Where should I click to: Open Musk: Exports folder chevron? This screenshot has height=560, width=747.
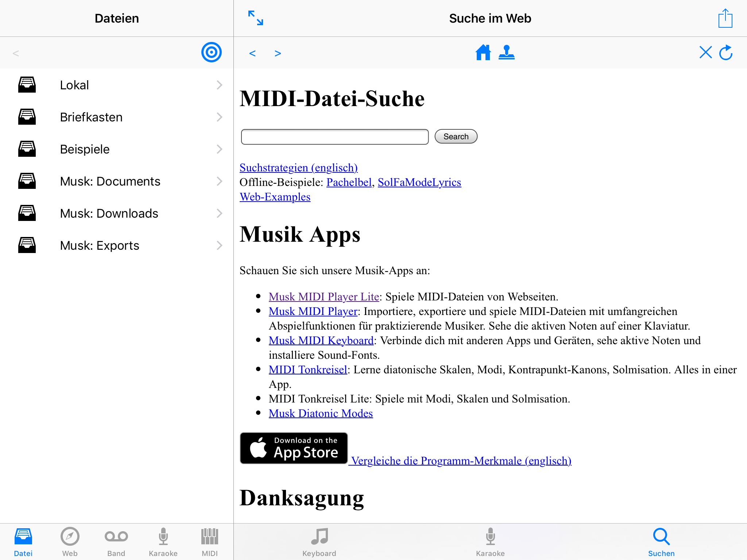[x=219, y=245]
